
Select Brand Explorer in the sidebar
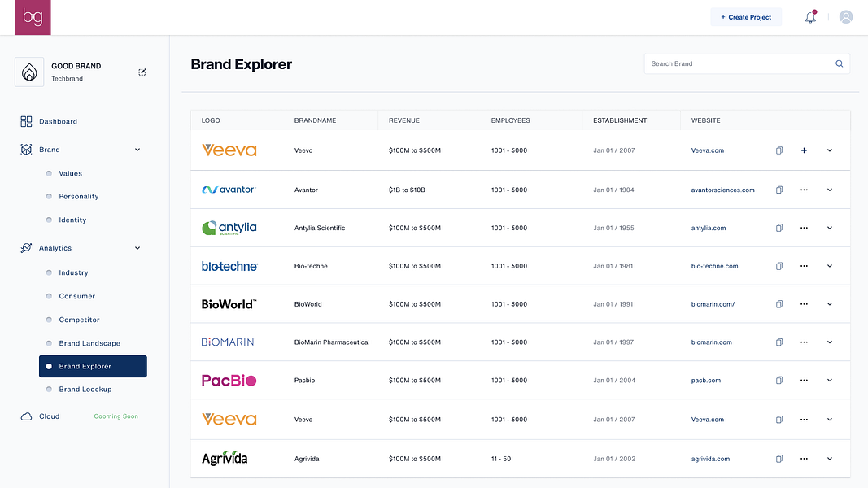(x=93, y=366)
